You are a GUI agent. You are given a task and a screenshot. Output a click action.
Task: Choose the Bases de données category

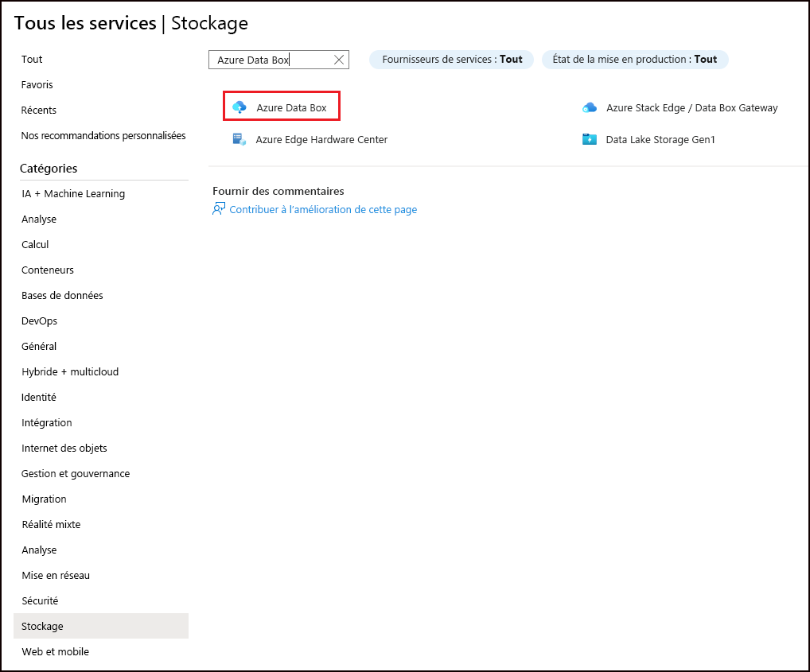(62, 295)
